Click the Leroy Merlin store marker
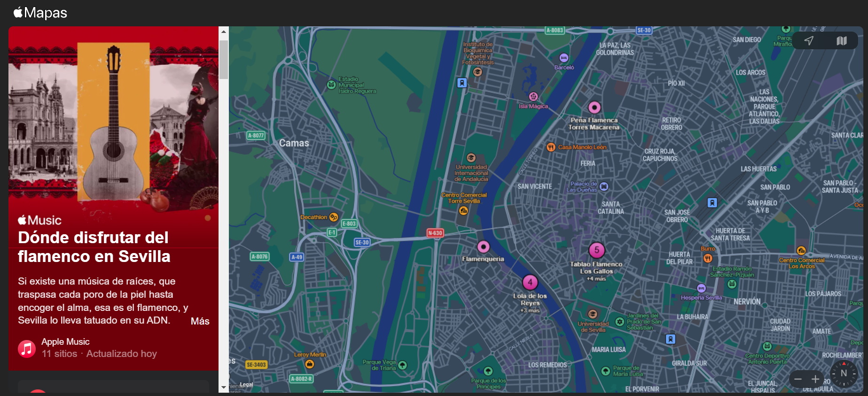Screen dimensions: 868x396 [309, 364]
